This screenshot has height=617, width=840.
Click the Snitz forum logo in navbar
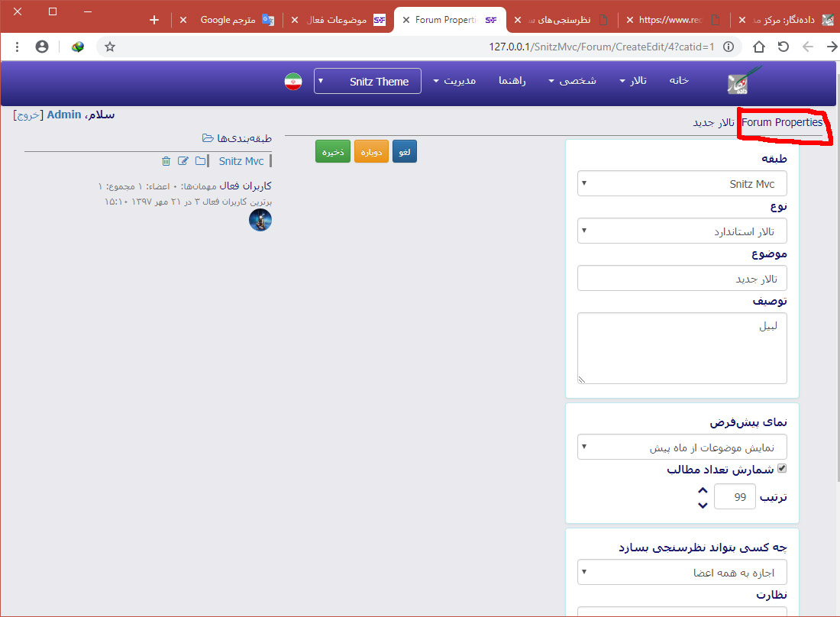[x=743, y=80]
